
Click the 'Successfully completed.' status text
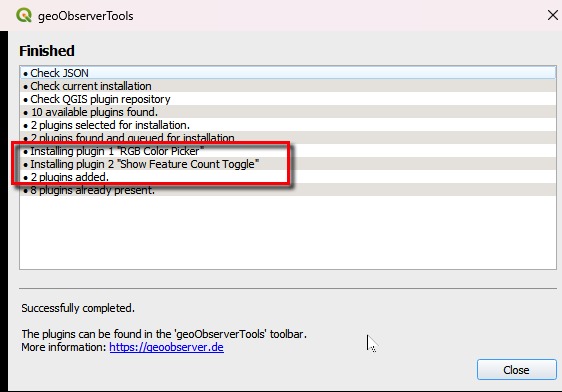click(78, 308)
